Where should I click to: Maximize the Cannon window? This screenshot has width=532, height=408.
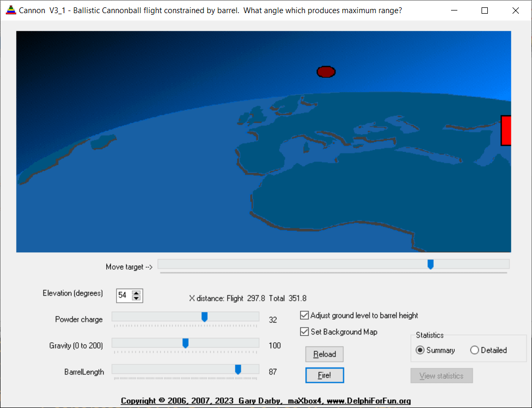(485, 11)
